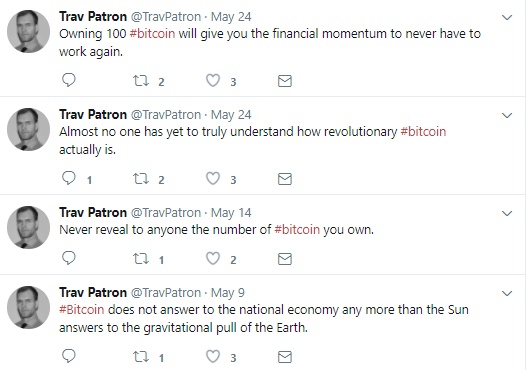Send 'Owning 100 #bitcoin' tweet via direct message
The width and height of the screenshot is (526, 370).
coord(285,81)
